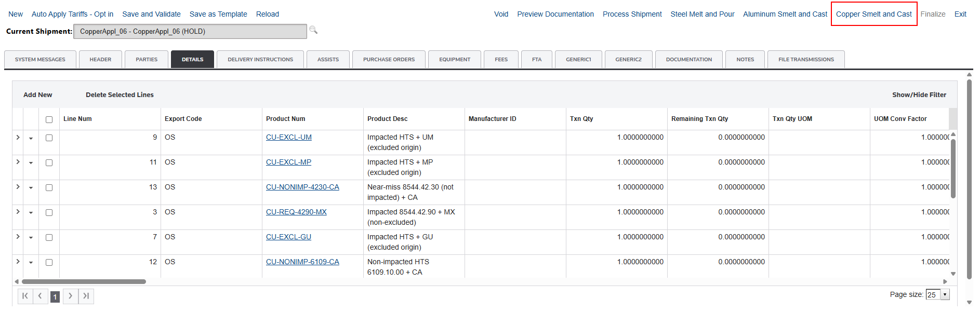Click Preview Documentation link
The width and height of the screenshot is (980, 312).
pyautogui.click(x=555, y=14)
